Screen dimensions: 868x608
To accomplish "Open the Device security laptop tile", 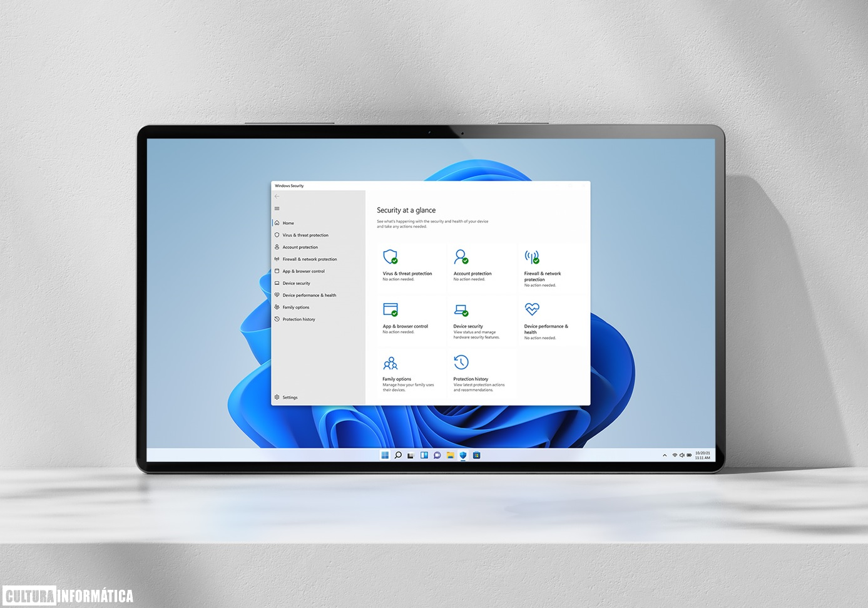I will pyautogui.click(x=481, y=319).
